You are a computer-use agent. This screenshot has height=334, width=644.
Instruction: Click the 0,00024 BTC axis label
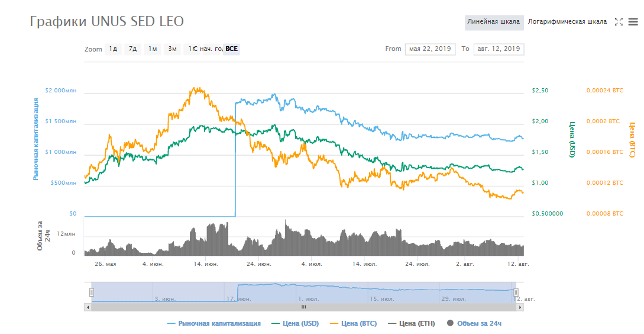604,91
